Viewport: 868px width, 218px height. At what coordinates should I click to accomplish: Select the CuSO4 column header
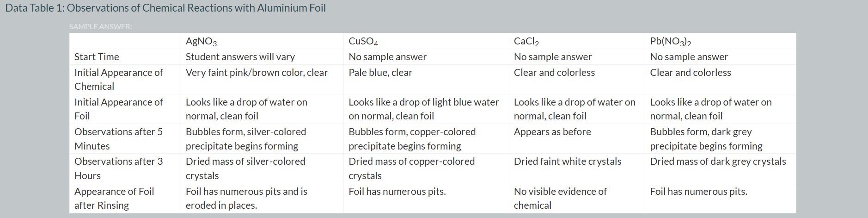coord(363,41)
